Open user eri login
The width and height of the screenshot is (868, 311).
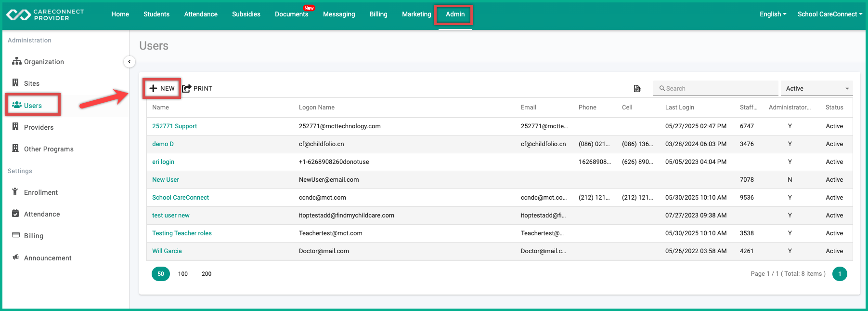pos(163,162)
